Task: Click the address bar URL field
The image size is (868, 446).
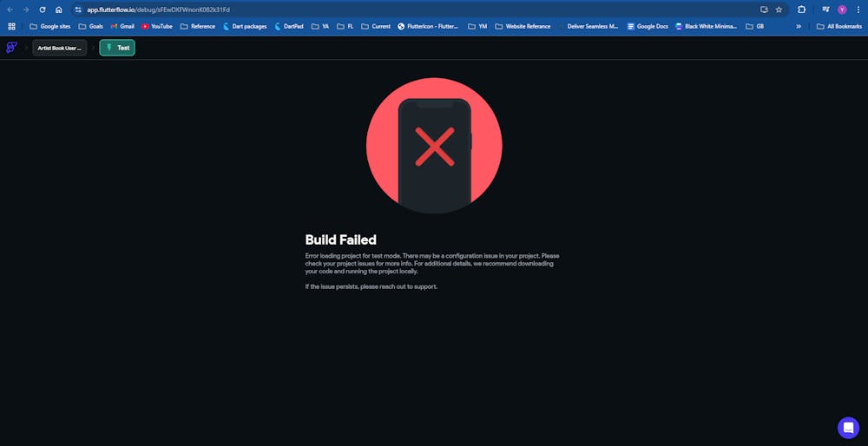Action: pyautogui.click(x=421, y=10)
